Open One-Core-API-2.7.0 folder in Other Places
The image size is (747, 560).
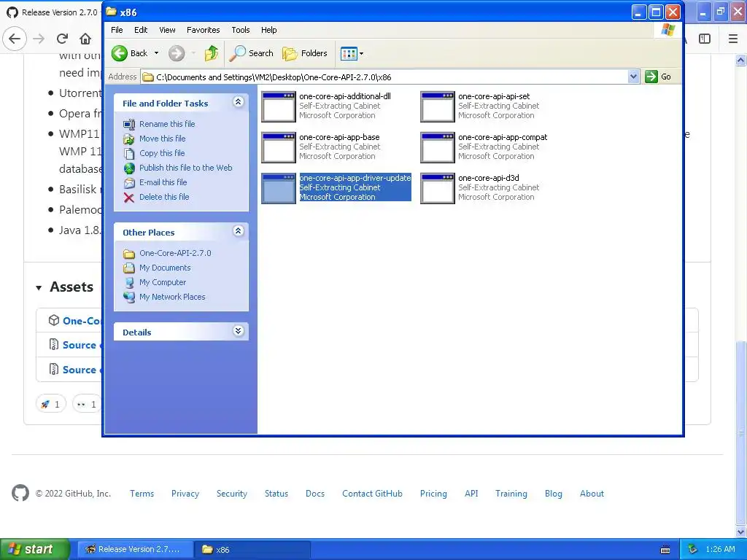click(175, 253)
